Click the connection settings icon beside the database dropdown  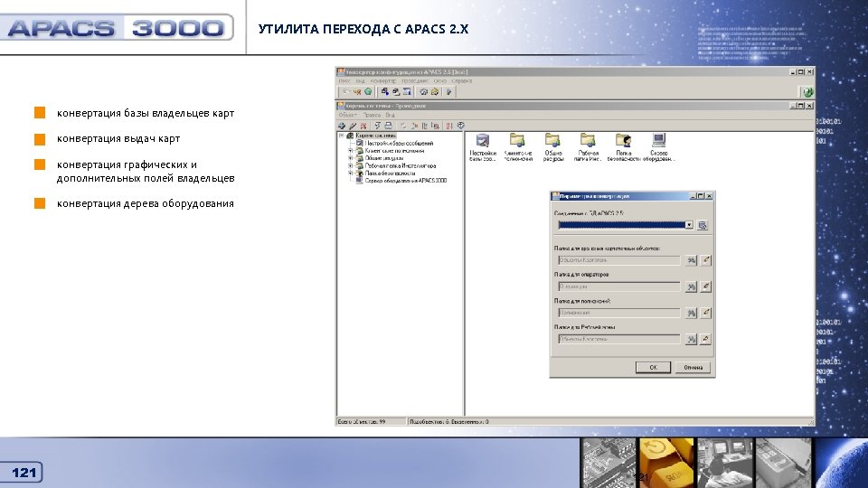point(703,225)
